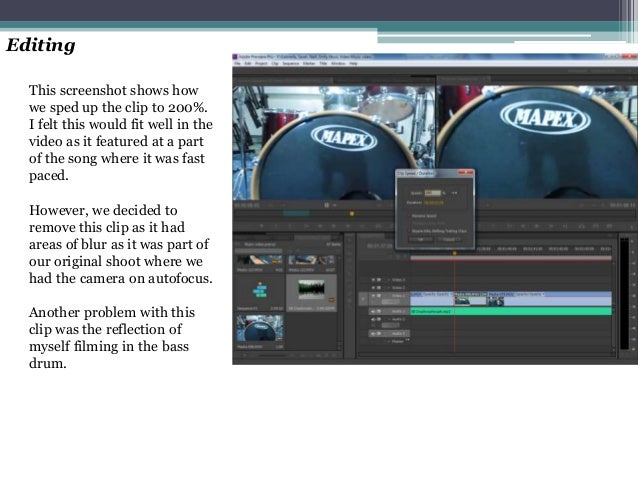Image resolution: width=638 pixels, height=479 pixels.
Task: Toggle Video 3 track output eye
Action: pyautogui.click(x=373, y=280)
